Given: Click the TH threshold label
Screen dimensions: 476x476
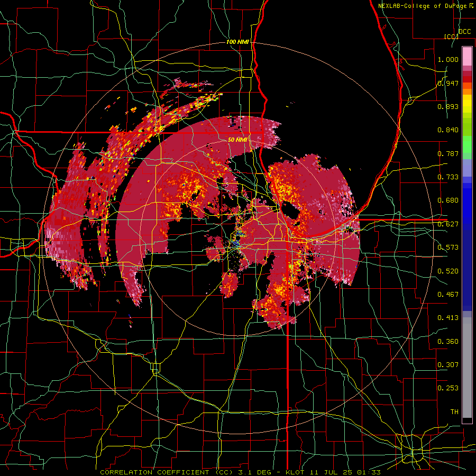Looking at the screenshot, I should pos(454,411).
